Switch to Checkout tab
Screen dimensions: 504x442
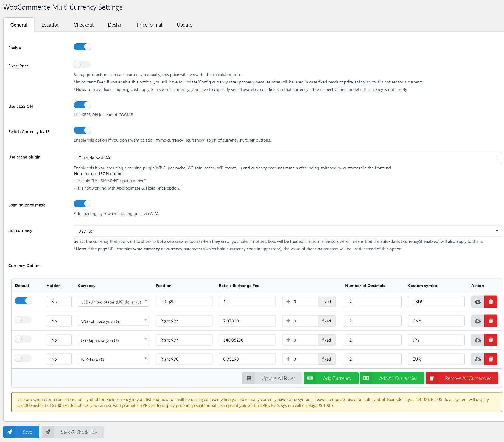point(84,25)
